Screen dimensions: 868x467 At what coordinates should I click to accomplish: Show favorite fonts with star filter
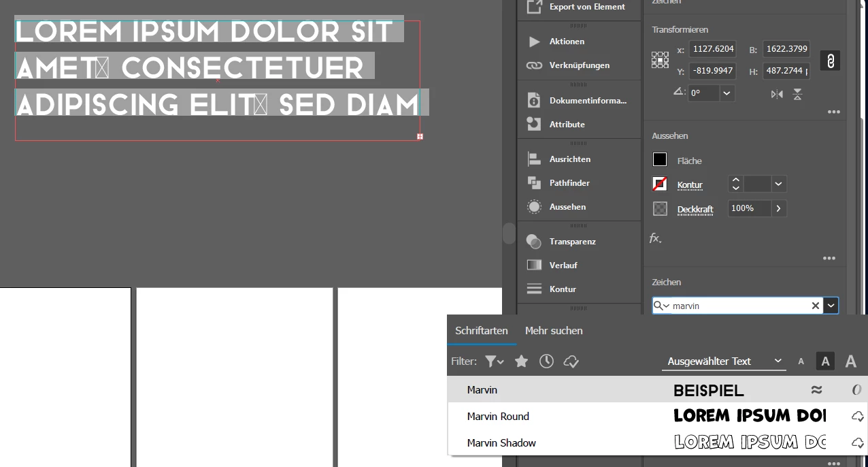click(522, 361)
